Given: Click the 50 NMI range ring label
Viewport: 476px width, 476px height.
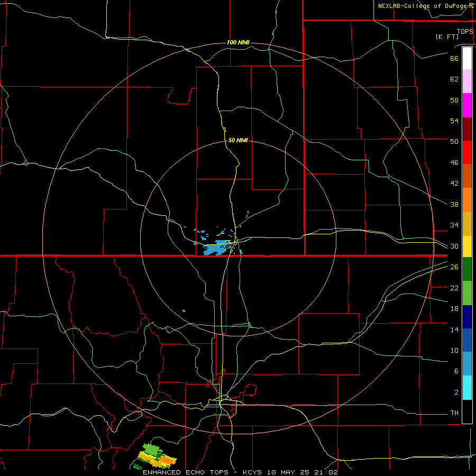Looking at the screenshot, I should pos(238,140).
